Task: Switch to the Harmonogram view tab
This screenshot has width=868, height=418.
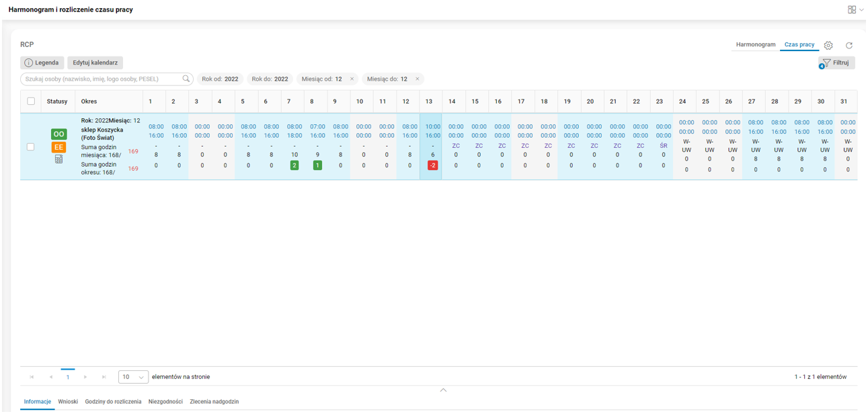Action: 756,44
